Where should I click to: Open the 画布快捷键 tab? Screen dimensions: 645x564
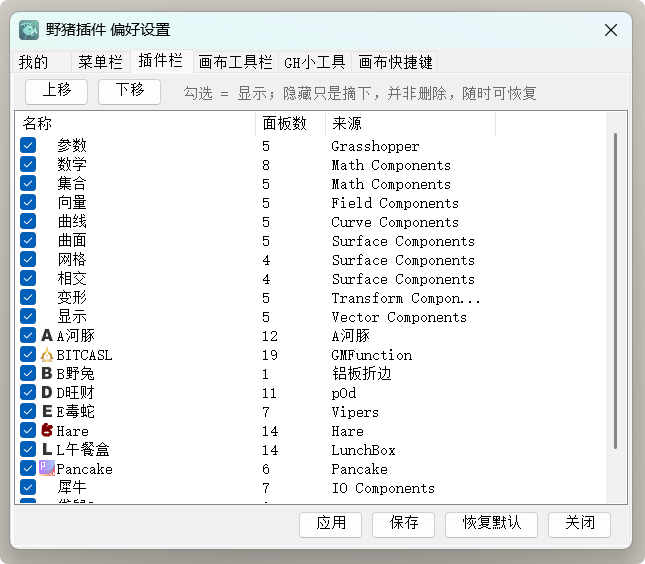[x=395, y=62]
